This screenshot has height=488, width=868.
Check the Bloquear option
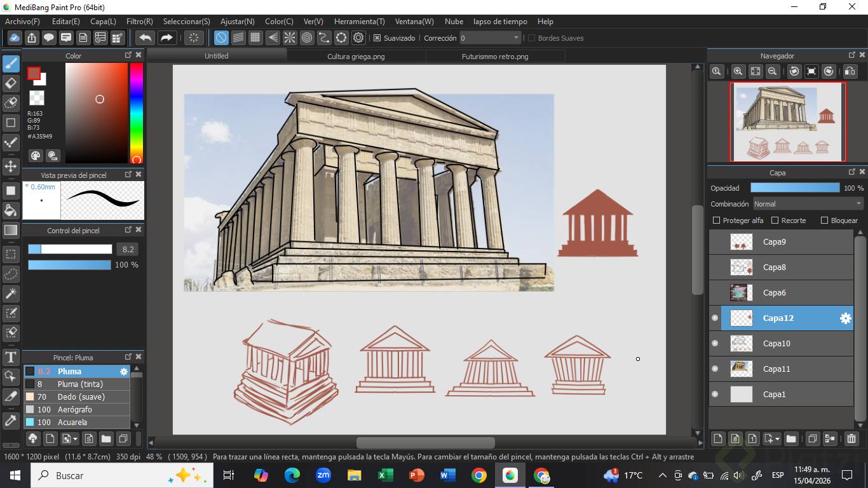825,220
